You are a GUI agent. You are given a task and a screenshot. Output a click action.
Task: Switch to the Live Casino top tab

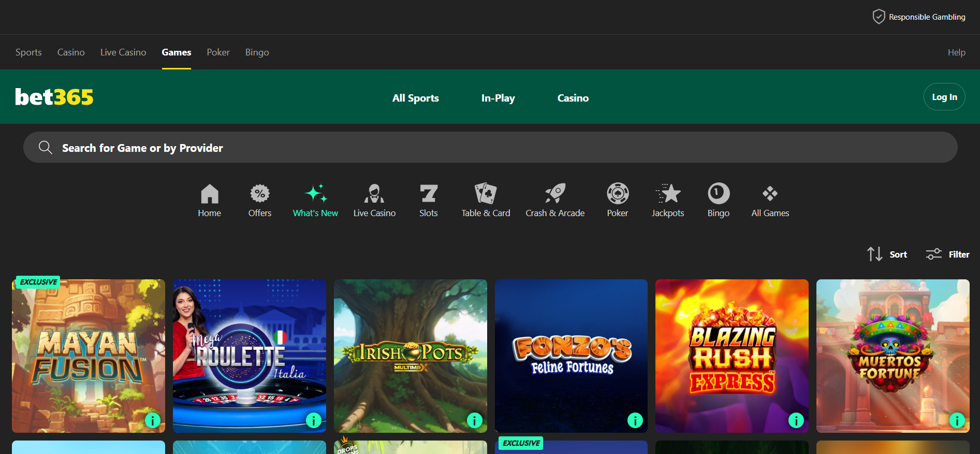coord(123,52)
